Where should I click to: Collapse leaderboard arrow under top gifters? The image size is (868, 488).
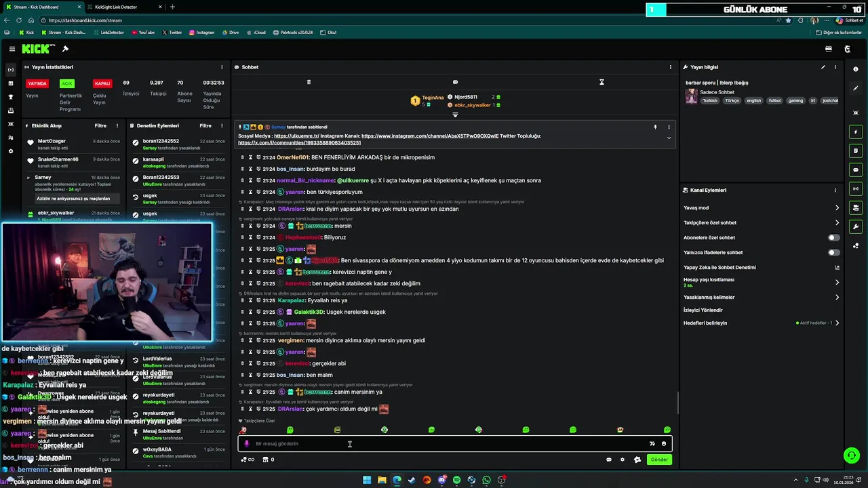pyautogui.click(x=455, y=115)
